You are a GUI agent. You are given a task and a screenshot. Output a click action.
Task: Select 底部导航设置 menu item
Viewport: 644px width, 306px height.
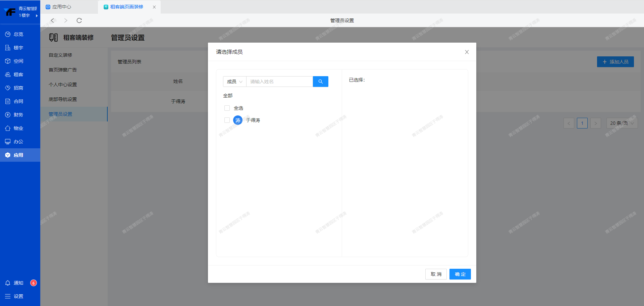pos(63,99)
